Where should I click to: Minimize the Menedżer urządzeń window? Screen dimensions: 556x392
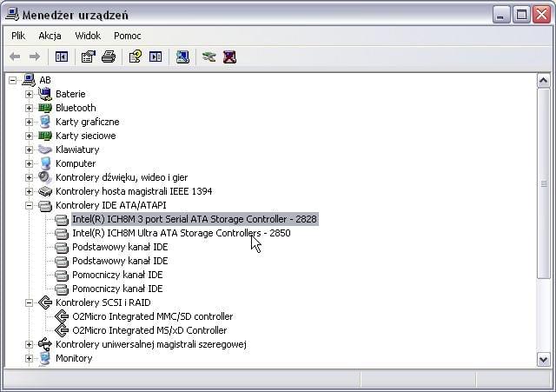500,15
